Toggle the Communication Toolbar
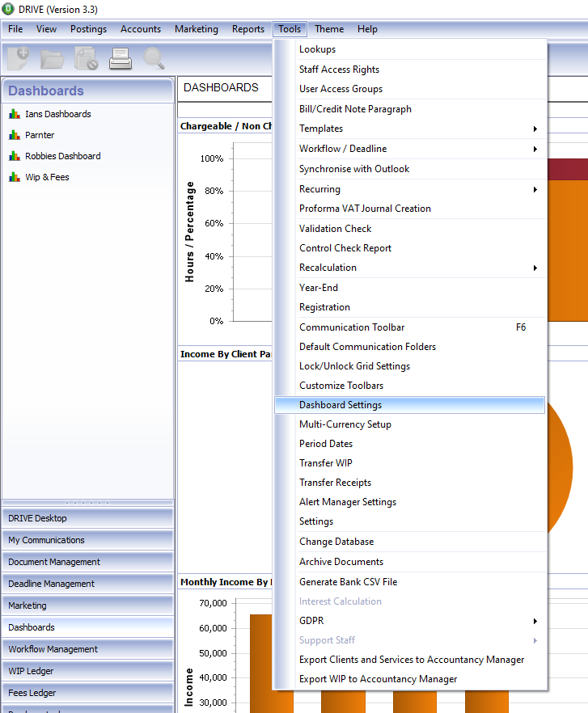 point(409,327)
